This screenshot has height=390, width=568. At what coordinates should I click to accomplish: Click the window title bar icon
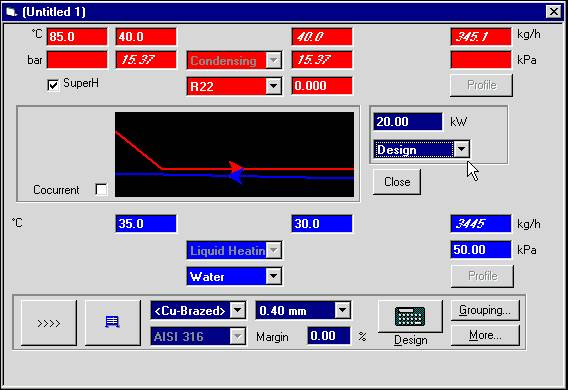[12, 12]
